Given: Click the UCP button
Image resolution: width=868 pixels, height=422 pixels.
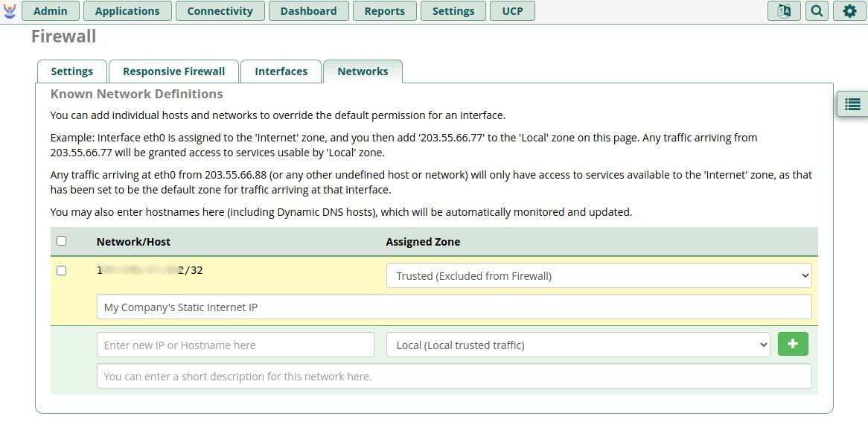Looking at the screenshot, I should (x=512, y=11).
